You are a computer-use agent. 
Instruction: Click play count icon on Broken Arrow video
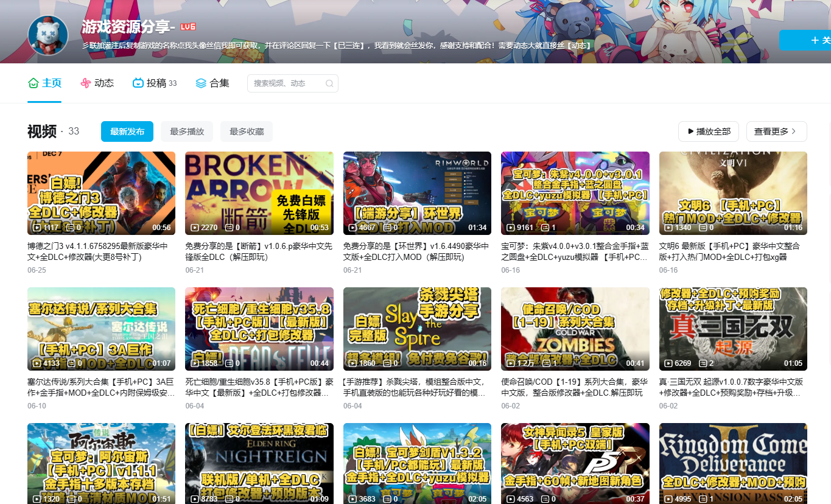(x=195, y=228)
